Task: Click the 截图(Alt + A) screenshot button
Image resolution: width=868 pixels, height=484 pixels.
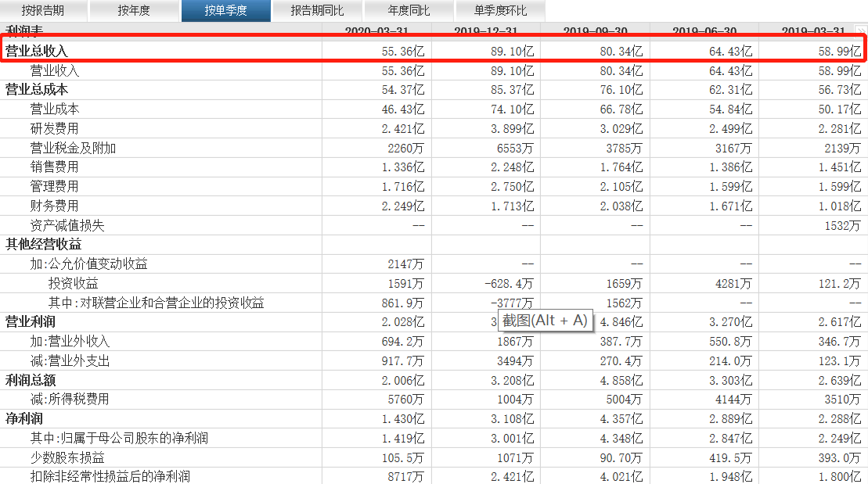Action: [x=546, y=321]
